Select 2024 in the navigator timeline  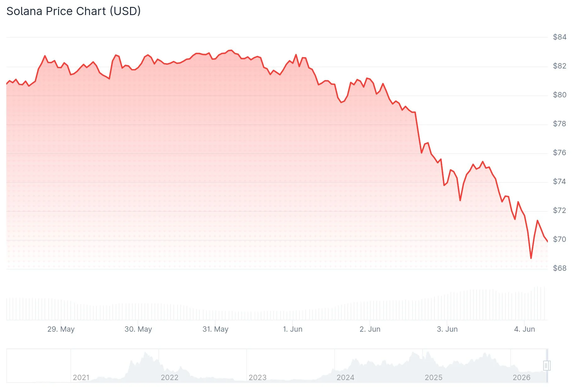[346, 378]
